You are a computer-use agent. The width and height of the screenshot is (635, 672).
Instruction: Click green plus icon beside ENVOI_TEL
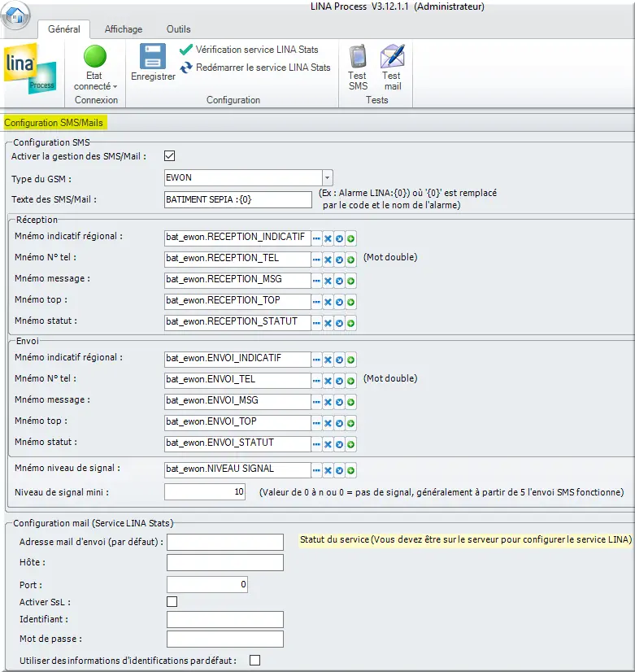coord(350,381)
